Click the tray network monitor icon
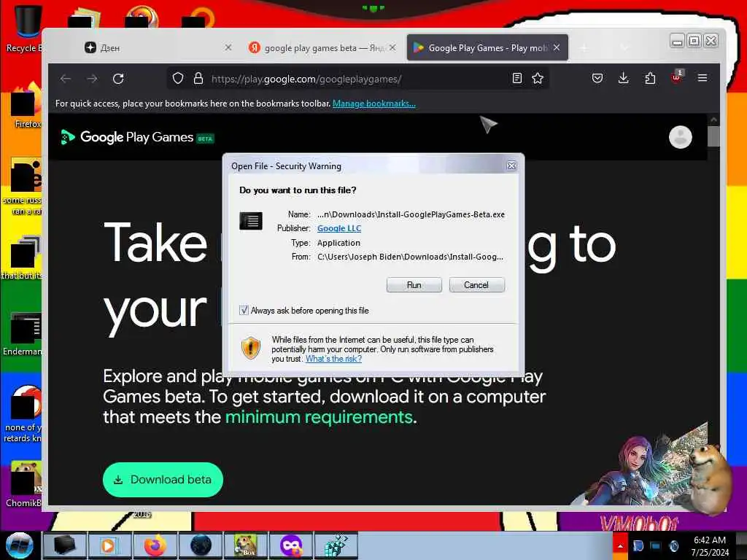 [x=656, y=546]
